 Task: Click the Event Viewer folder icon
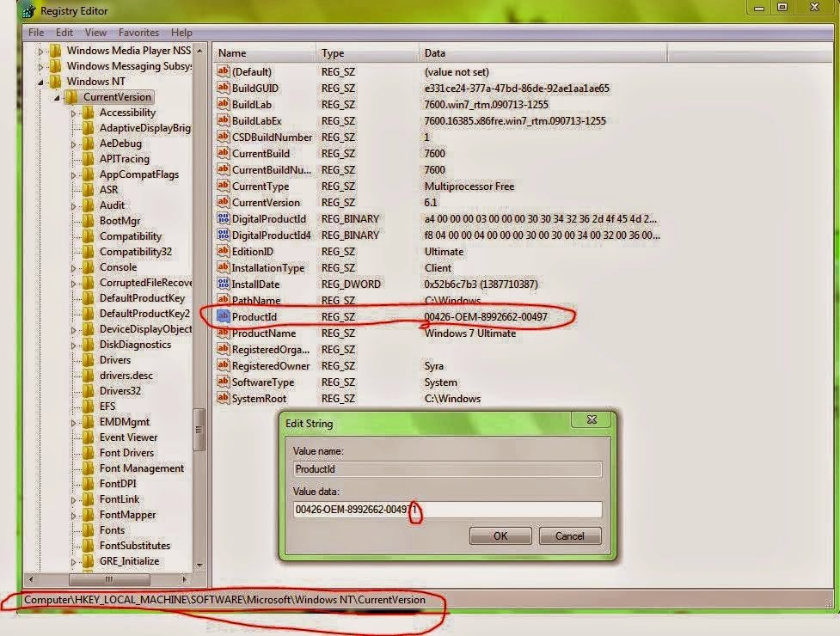point(89,437)
